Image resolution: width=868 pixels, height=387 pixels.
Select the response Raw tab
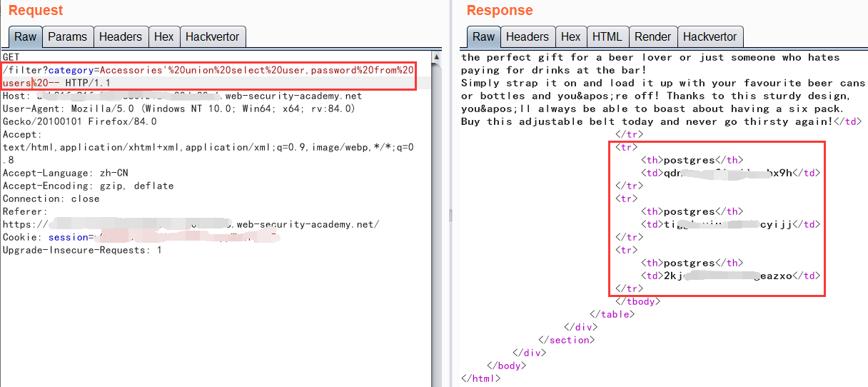coord(483,37)
